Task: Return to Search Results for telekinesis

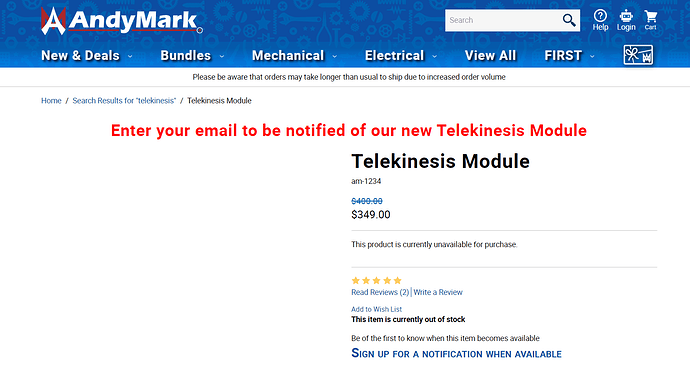Action: click(x=124, y=101)
